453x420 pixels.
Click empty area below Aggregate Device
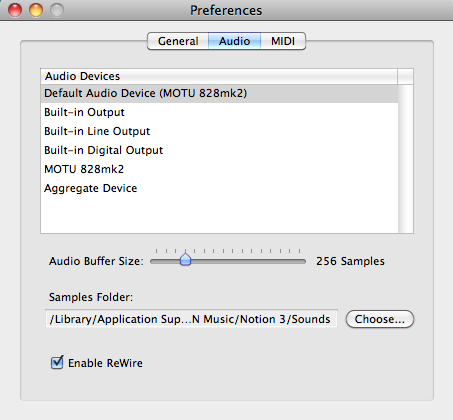[x=219, y=215]
